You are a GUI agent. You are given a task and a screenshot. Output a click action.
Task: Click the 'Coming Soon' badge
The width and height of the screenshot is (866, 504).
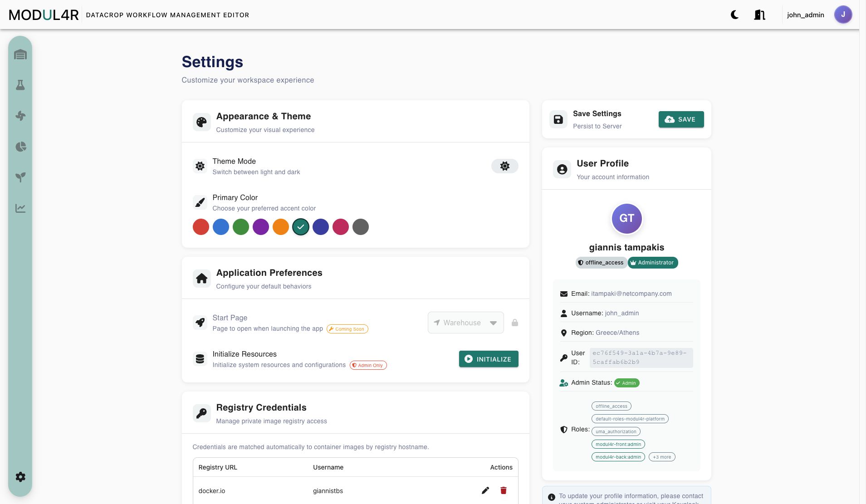tap(347, 329)
